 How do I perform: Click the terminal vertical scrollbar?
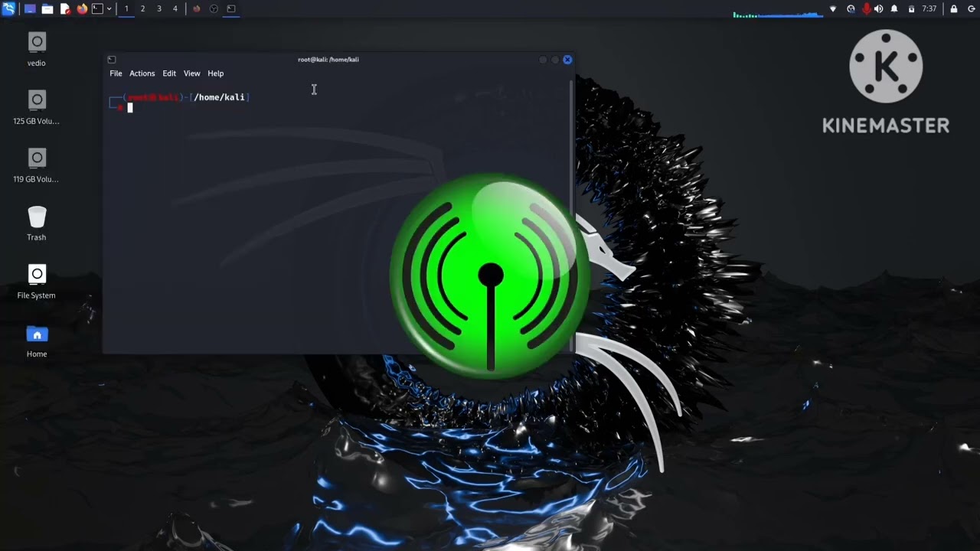571,214
